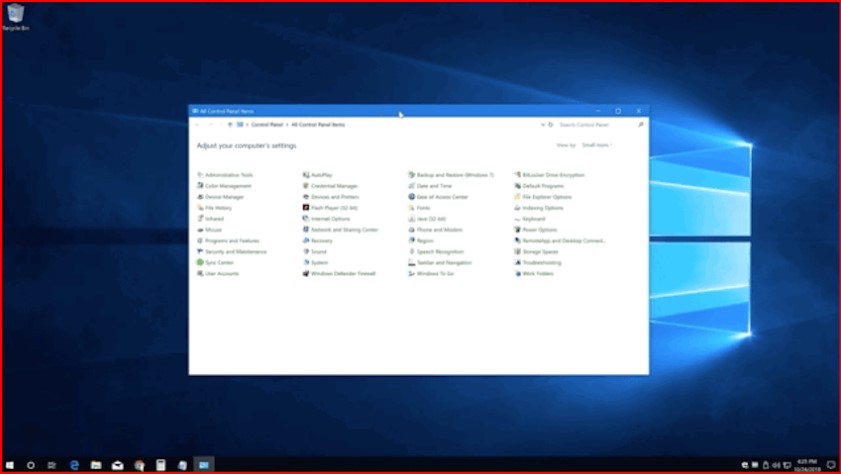Open the Color Management icon

point(200,186)
